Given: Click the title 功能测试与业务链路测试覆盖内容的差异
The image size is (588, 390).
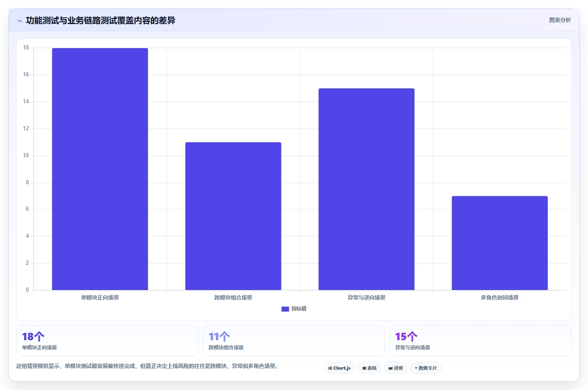Looking at the screenshot, I should pyautogui.click(x=100, y=20).
